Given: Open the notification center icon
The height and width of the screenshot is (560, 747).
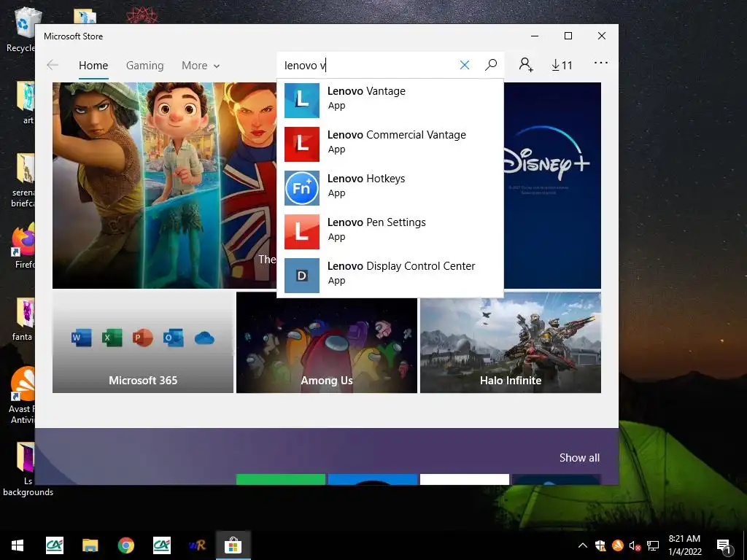Looking at the screenshot, I should [724, 545].
